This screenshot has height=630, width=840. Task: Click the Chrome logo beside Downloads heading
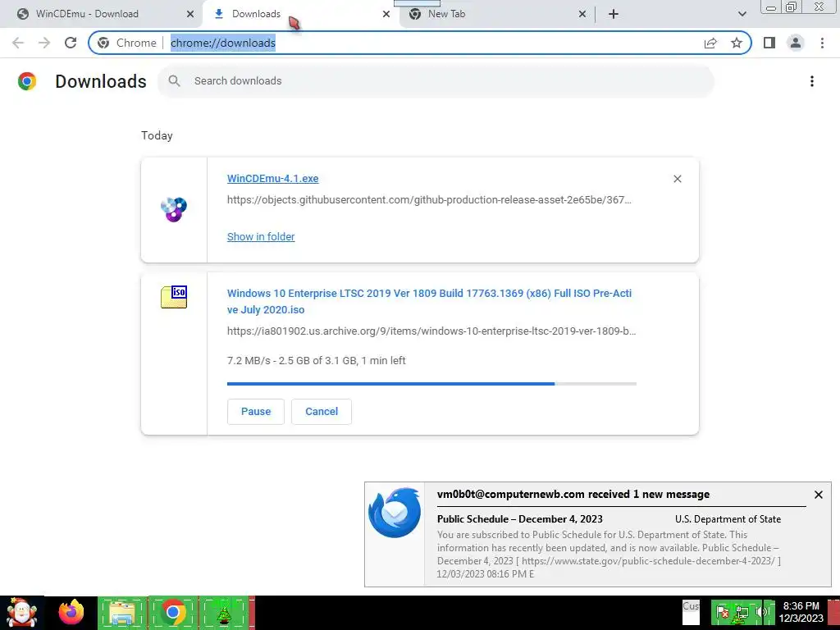point(27,81)
